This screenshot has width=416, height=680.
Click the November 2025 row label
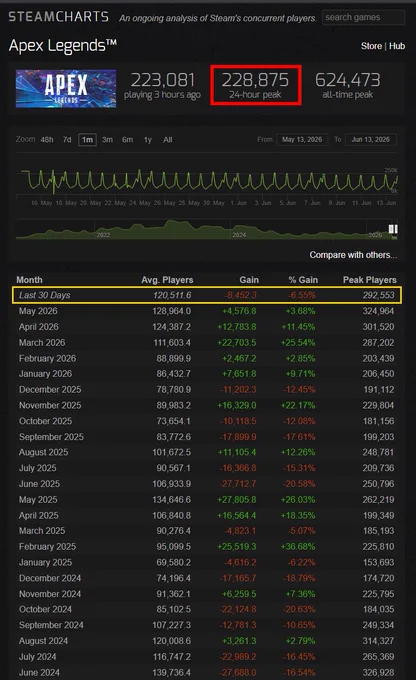click(50, 405)
